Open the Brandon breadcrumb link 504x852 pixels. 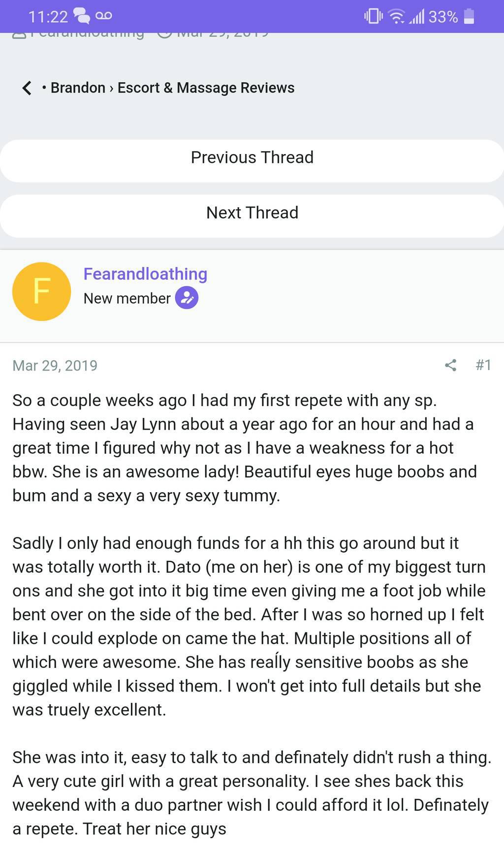(x=78, y=88)
